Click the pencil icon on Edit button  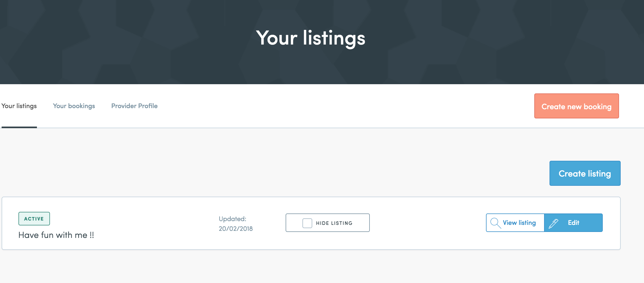tap(553, 224)
